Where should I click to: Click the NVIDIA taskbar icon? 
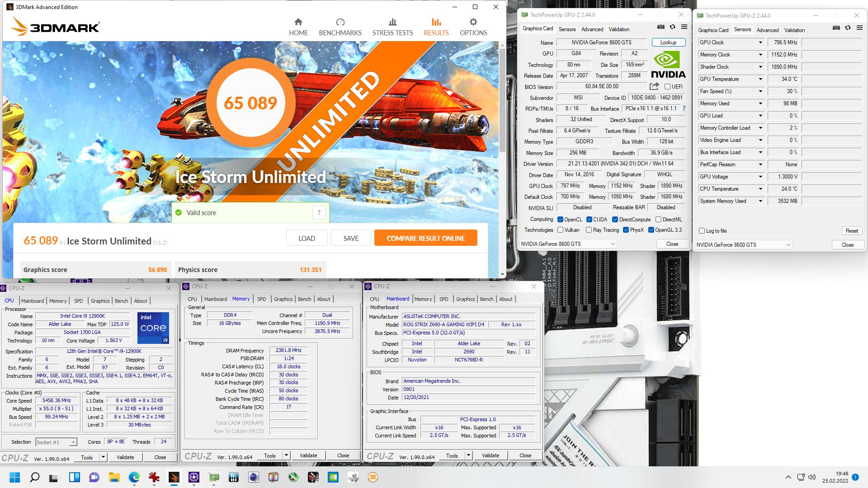click(x=333, y=477)
